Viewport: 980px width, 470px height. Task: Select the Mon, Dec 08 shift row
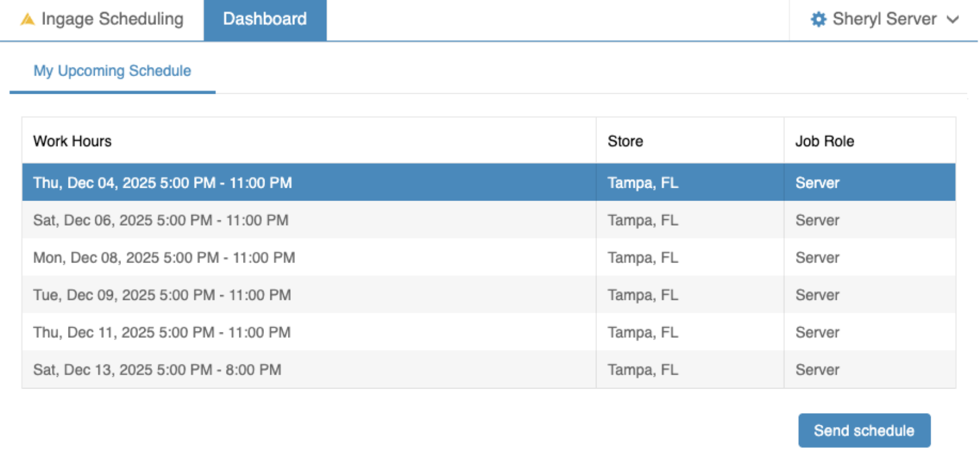tap(164, 257)
